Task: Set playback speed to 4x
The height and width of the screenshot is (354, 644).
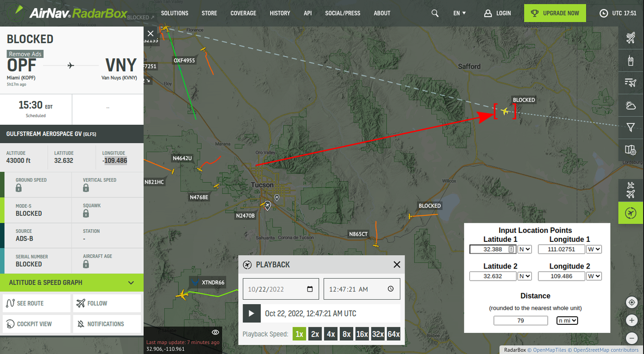Action: coord(331,334)
